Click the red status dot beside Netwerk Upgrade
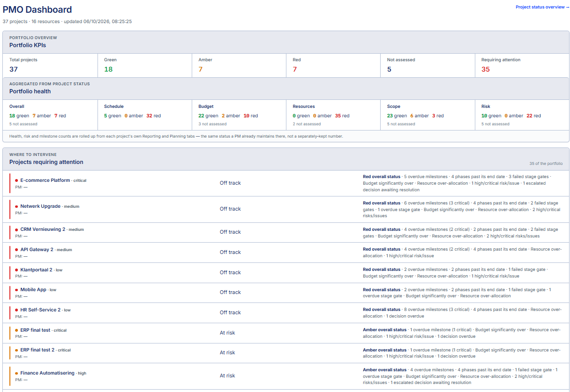Screen dimensions: 570x392 [16, 206]
